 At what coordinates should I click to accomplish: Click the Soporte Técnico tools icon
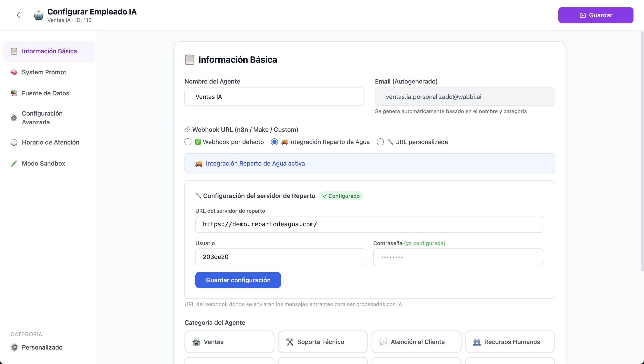[x=290, y=342]
